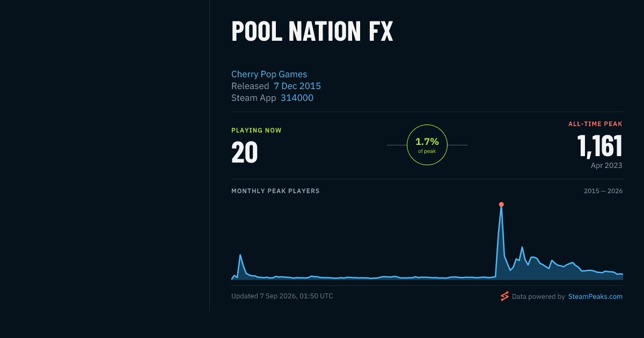Click the SteamPeaks logo icon

(504, 296)
